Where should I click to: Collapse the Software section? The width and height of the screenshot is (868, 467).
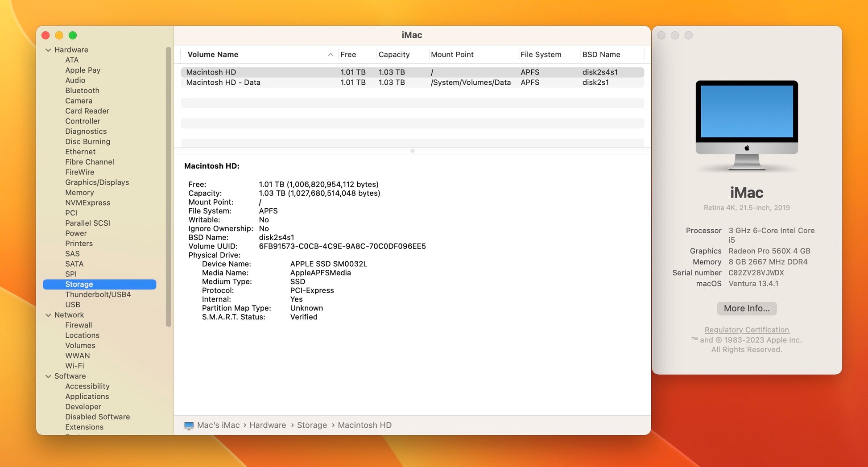point(48,376)
